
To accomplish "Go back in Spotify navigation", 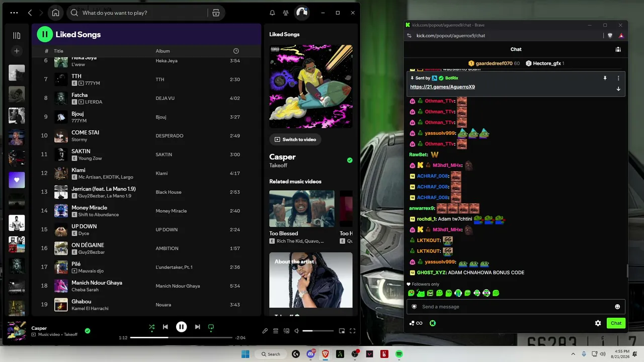I will click(30, 13).
